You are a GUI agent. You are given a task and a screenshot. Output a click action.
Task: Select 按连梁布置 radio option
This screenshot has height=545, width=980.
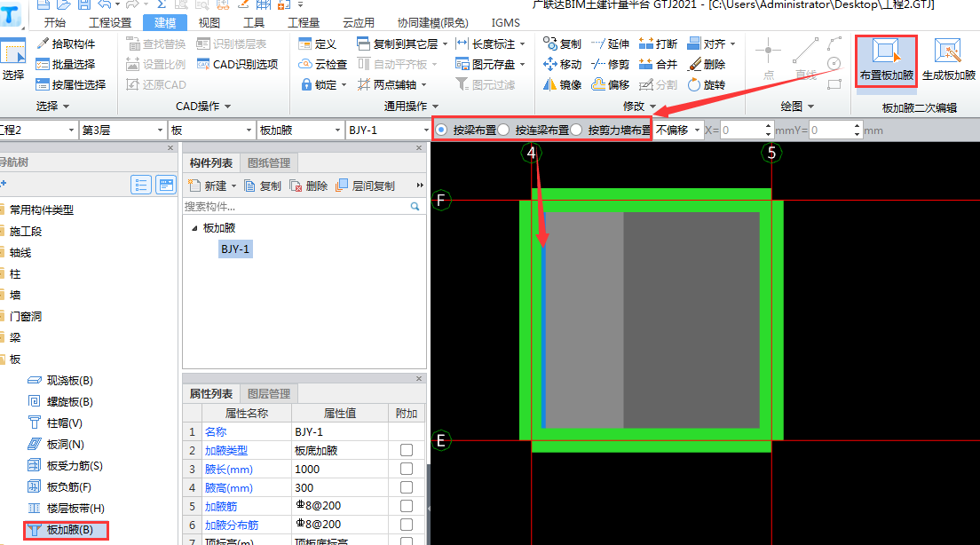503,130
